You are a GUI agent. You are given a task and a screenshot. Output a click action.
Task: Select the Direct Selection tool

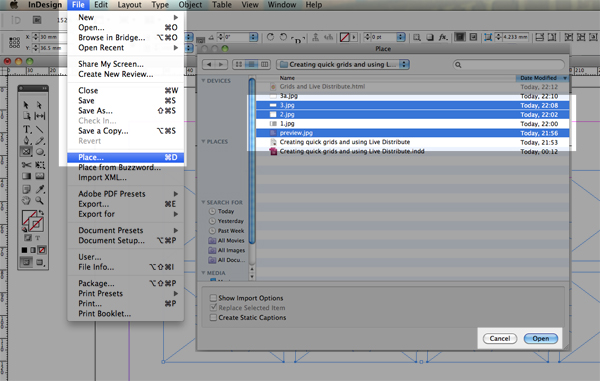click(39, 104)
